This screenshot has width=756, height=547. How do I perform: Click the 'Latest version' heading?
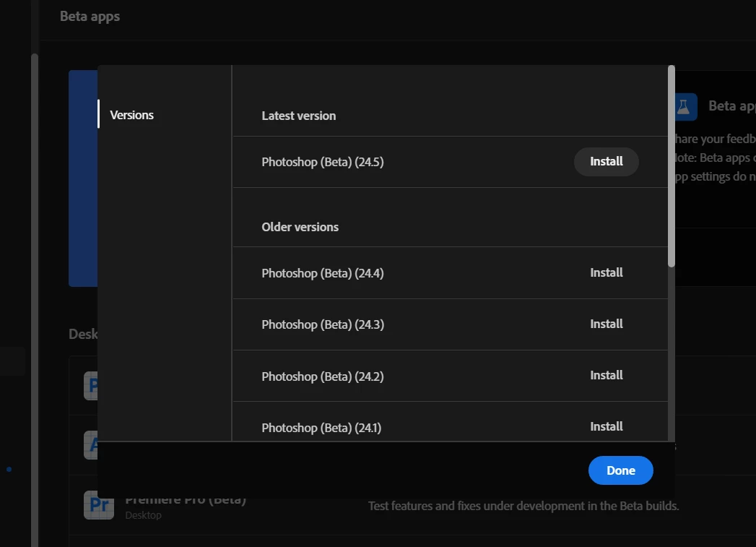[x=298, y=116]
